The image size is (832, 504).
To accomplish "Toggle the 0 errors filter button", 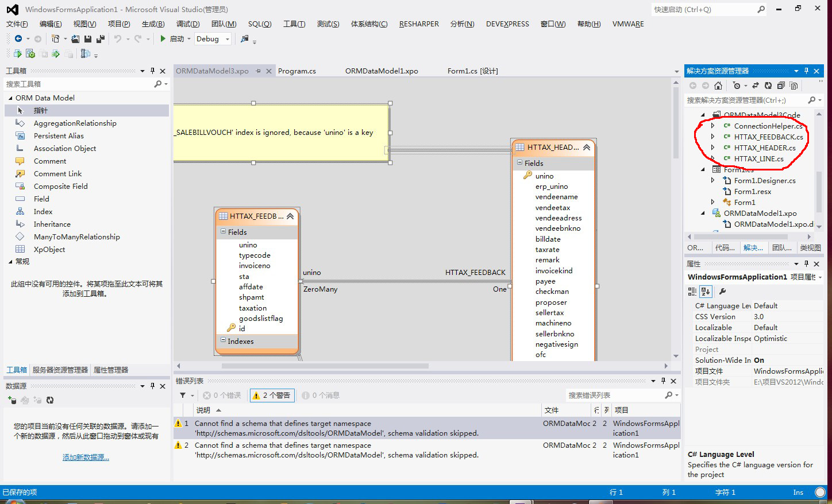I will (x=222, y=396).
